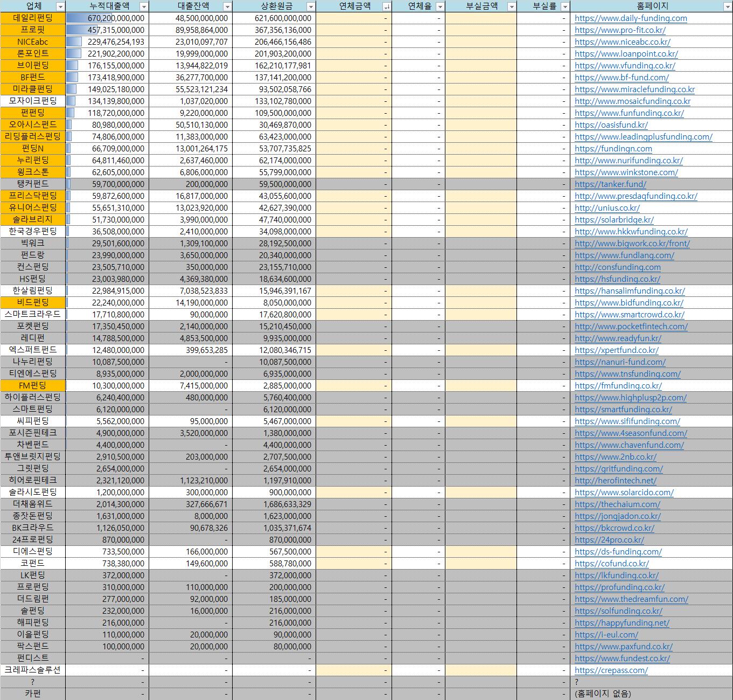This screenshot has height=700, width=733.
Task: Visit the winkstone.com link
Action: (626, 172)
